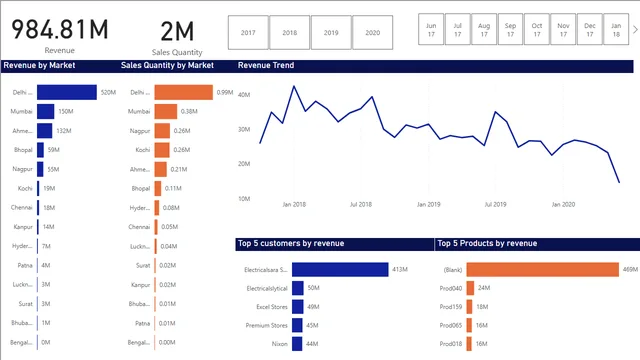The height and width of the screenshot is (360, 640).
Task: Select the 2019 year slicer button
Action: point(331,33)
